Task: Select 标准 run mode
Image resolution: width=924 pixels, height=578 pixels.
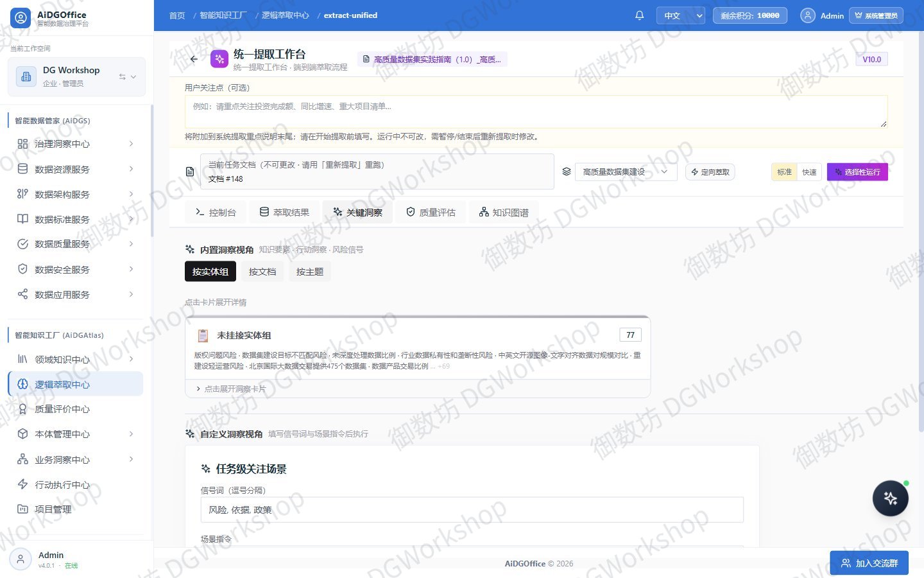Action: click(784, 172)
